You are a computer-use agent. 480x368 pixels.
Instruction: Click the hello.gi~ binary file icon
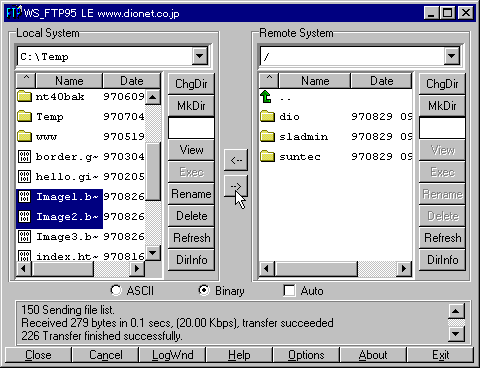[24, 176]
